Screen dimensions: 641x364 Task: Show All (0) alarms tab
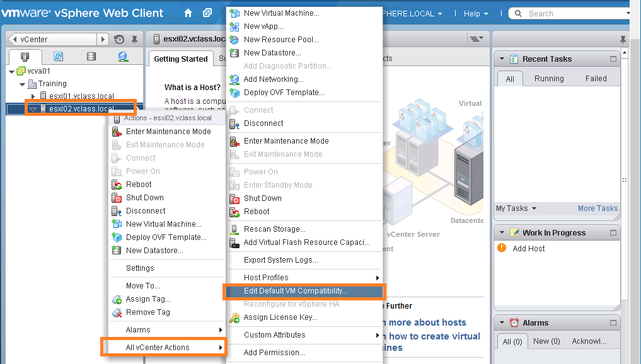[512, 342]
